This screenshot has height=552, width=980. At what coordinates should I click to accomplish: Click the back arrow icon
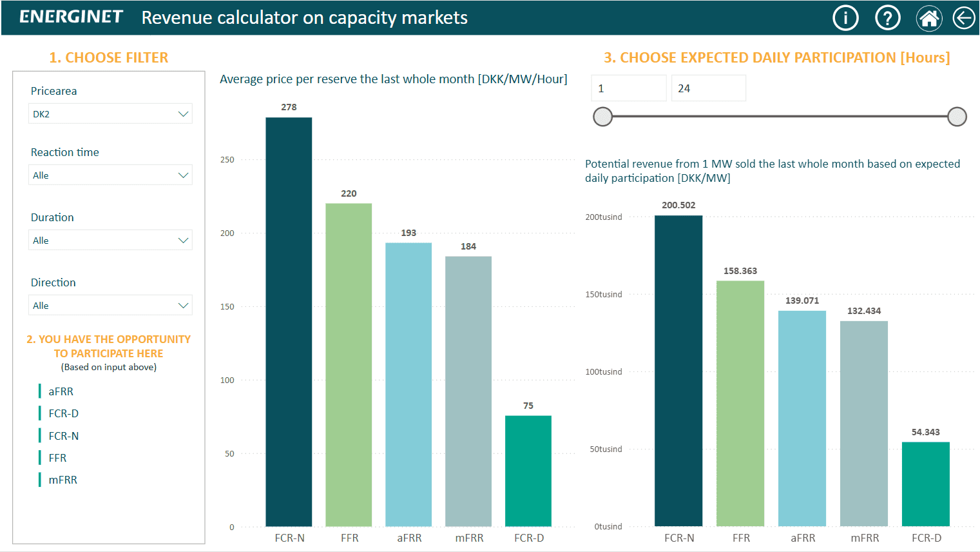(964, 18)
